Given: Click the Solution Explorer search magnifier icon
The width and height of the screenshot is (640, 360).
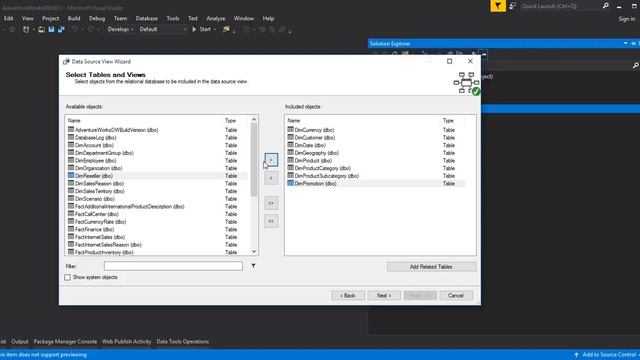Looking at the screenshot, I should pyautogui.click(x=636, y=65).
